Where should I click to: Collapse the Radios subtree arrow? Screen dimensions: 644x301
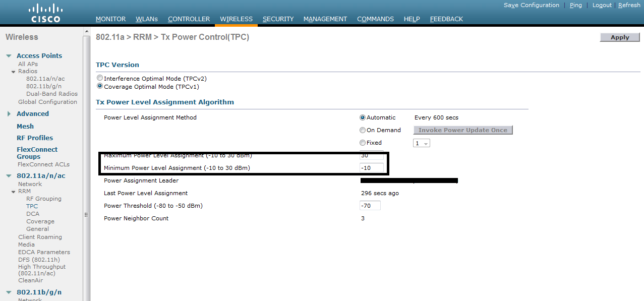pos(14,72)
